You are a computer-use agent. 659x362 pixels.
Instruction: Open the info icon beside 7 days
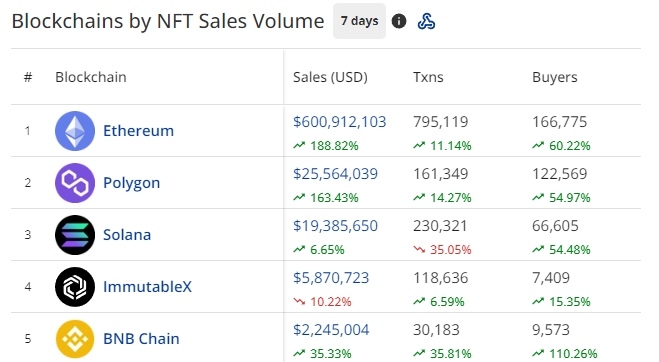pos(399,21)
